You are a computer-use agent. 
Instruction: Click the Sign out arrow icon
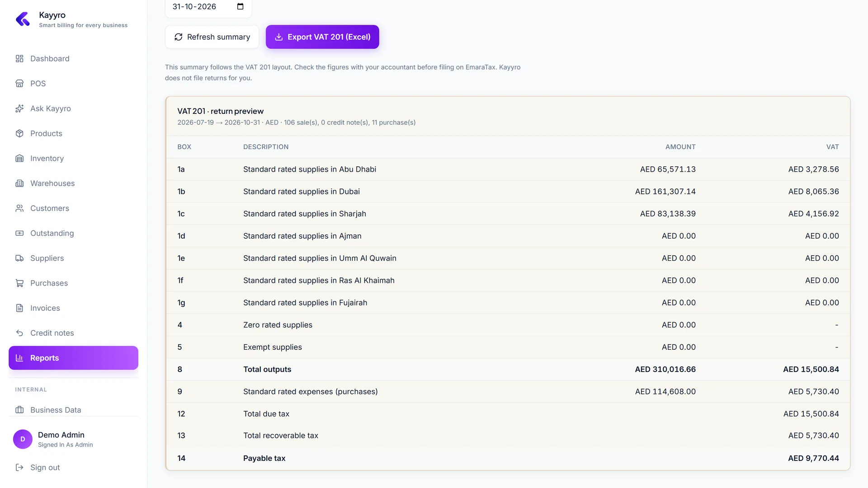pyautogui.click(x=19, y=467)
